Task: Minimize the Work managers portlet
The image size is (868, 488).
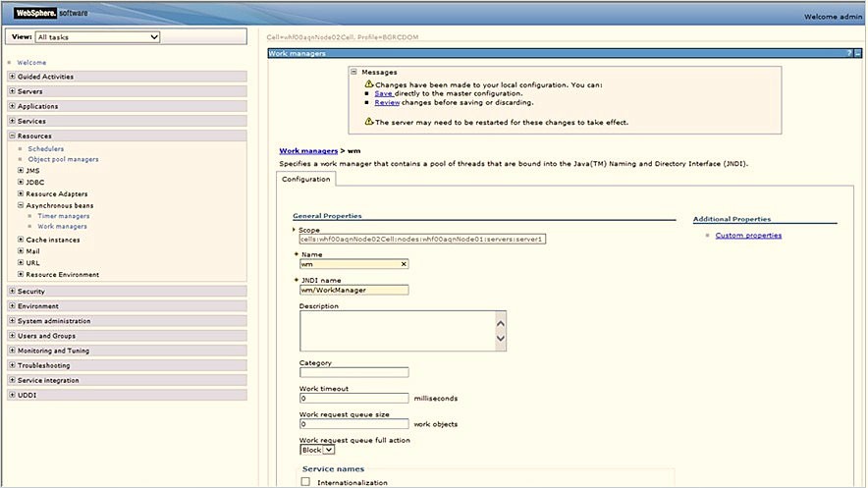Action: coord(857,54)
